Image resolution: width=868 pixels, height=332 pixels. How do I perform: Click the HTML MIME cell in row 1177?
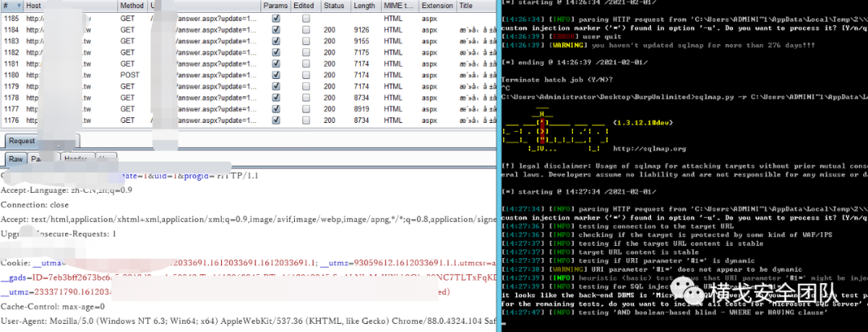coord(393,109)
